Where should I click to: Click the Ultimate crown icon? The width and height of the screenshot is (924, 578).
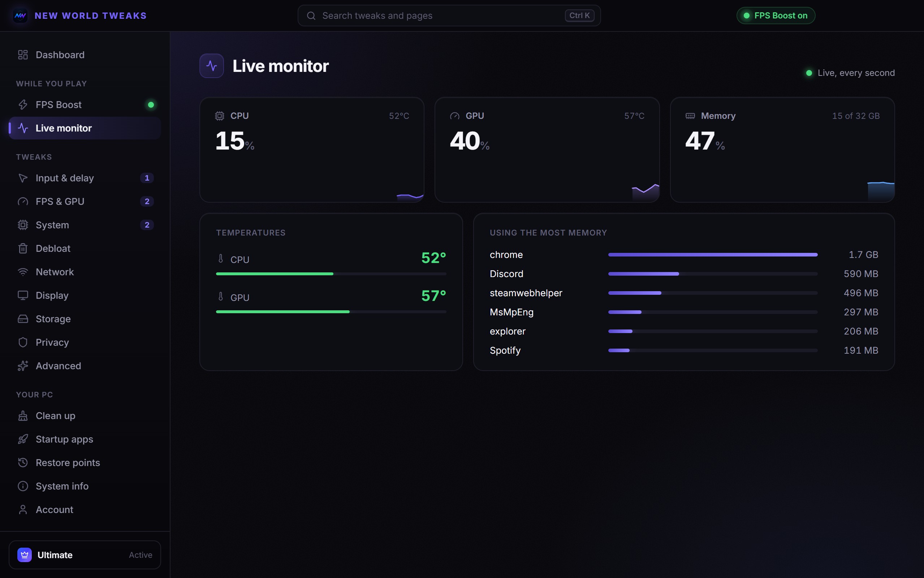25,555
